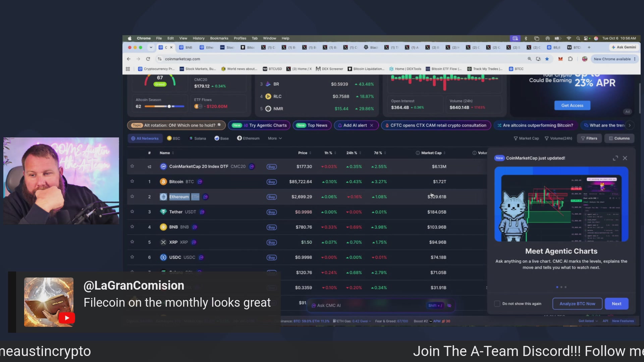The image size is (644, 362).
Task: Open the macOS Spotlight search icon
Action: 578,38
